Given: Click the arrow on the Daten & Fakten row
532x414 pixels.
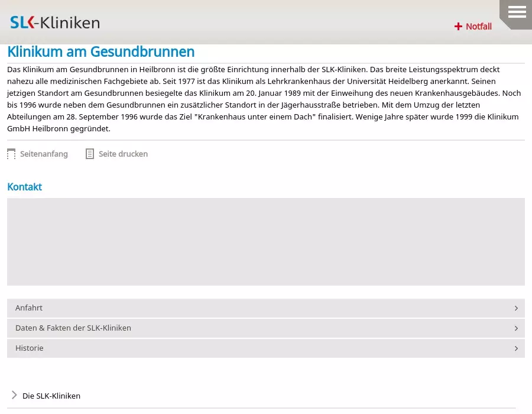Looking at the screenshot, I should (x=516, y=328).
